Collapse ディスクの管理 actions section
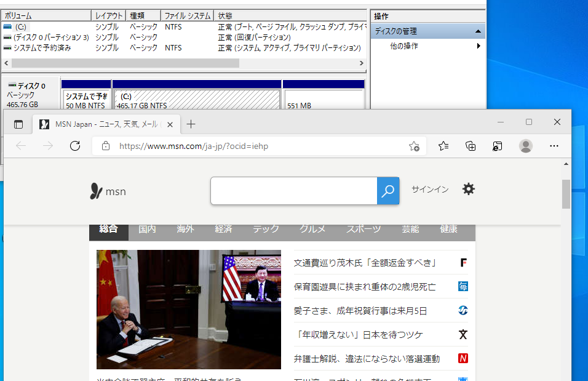The image size is (588, 381). coord(478,31)
